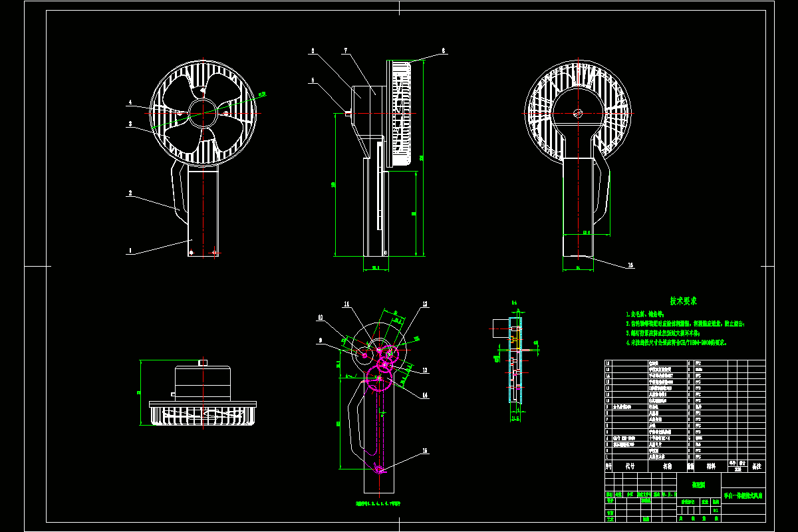Select part balloon number 8
The height and width of the screenshot is (532, 798).
point(444,50)
